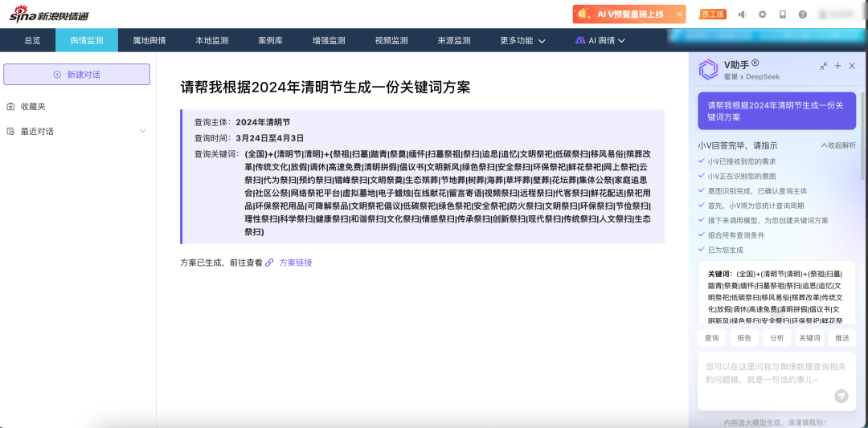
Task: Dismiss the AI V预警重磅上线 banner
Action: click(x=679, y=14)
